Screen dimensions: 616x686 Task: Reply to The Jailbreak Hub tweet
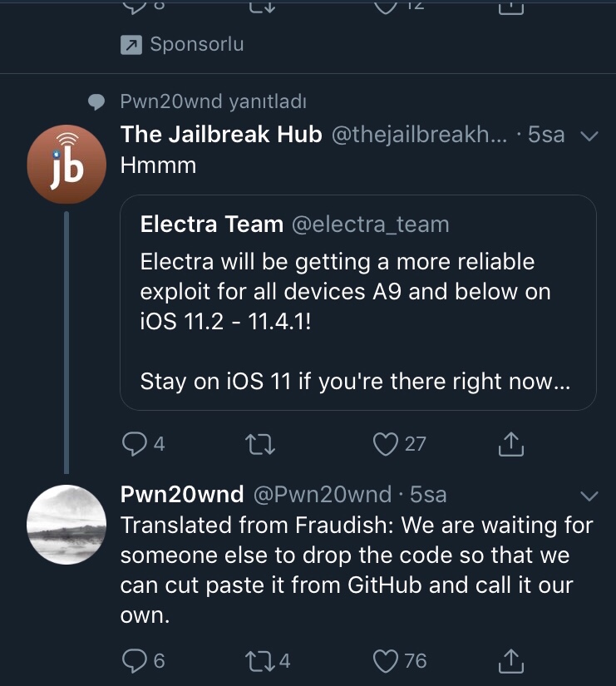coord(135,445)
